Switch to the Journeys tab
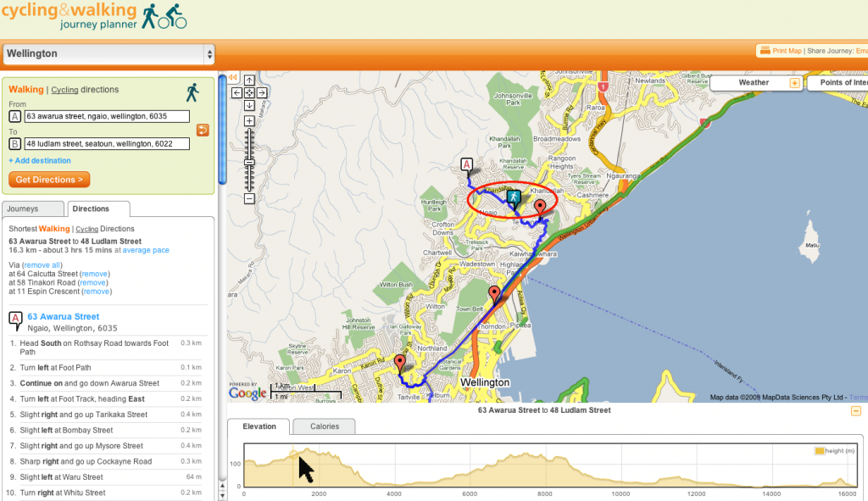This screenshot has height=501, width=868. click(33, 209)
